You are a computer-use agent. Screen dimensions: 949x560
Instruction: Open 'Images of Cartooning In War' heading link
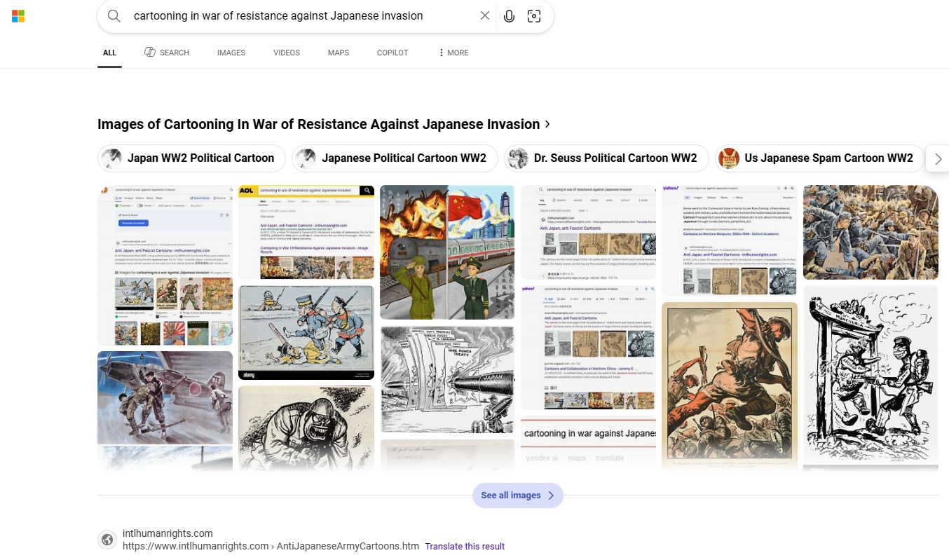(x=324, y=124)
